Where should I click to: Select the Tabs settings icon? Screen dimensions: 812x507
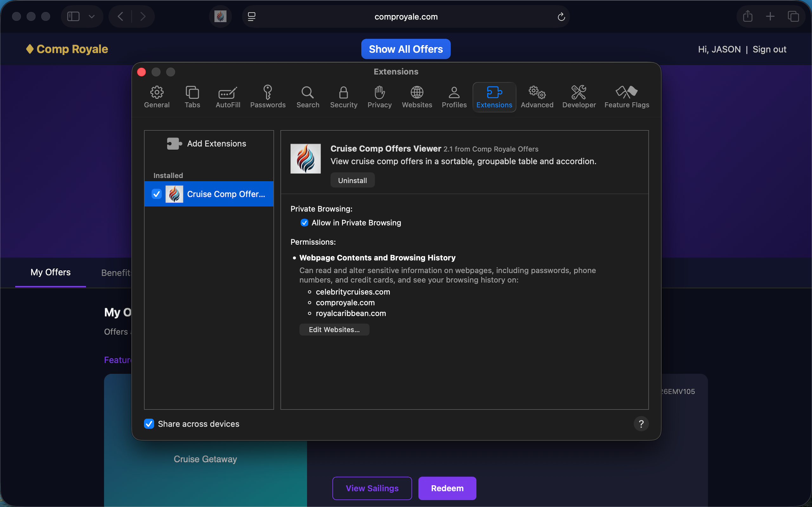[x=192, y=97]
